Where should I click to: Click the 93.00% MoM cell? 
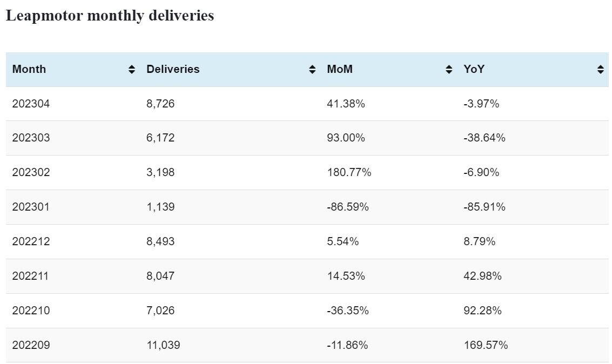pos(346,138)
